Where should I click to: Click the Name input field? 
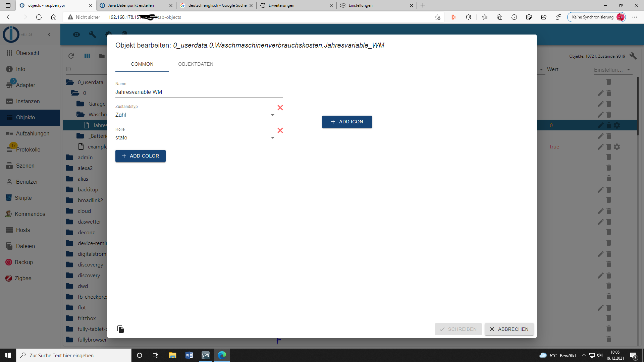tap(199, 92)
